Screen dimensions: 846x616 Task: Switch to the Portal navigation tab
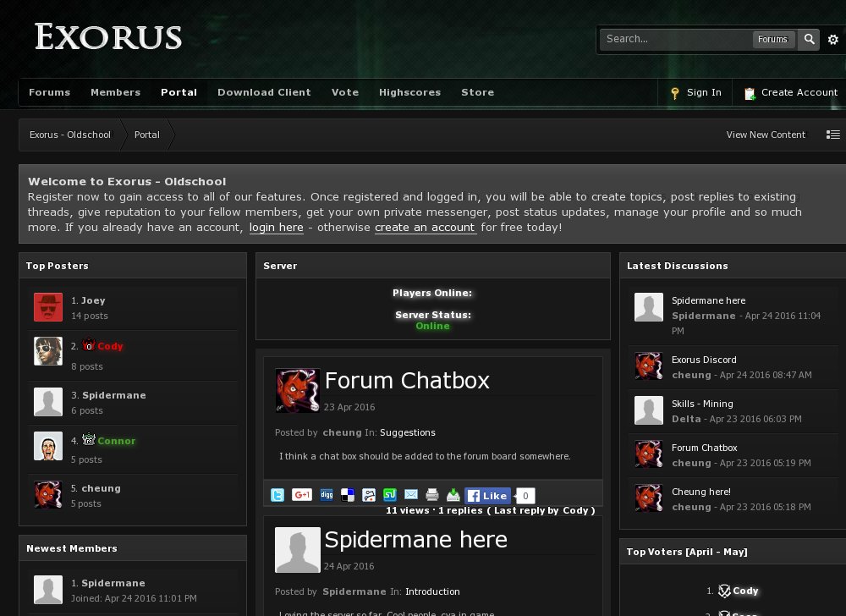pos(179,92)
